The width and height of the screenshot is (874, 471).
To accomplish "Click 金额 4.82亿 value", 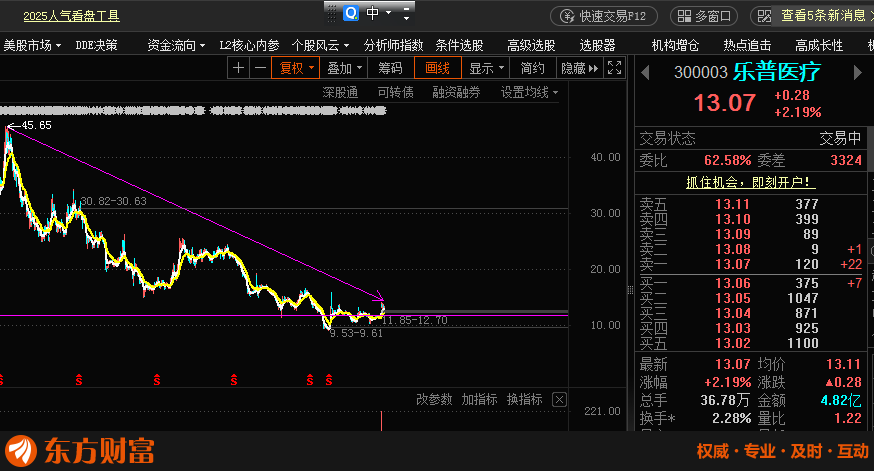I will click(841, 400).
